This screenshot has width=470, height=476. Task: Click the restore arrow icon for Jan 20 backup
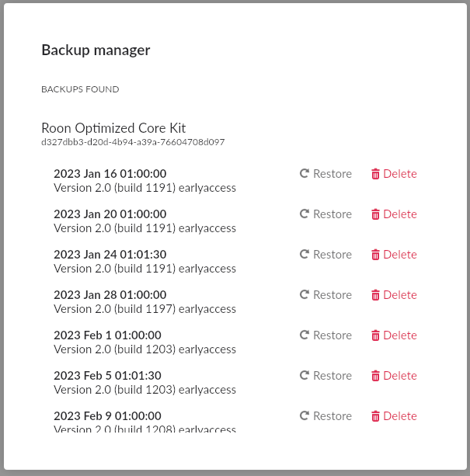tap(305, 214)
